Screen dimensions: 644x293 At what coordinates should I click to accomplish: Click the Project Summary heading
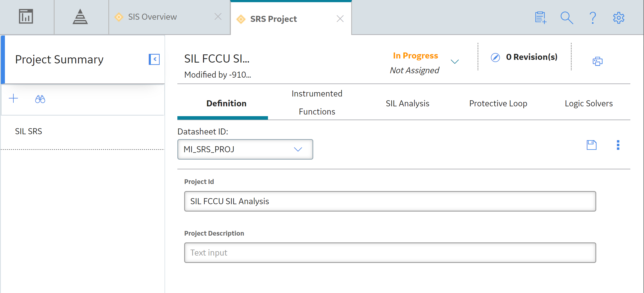tap(59, 59)
